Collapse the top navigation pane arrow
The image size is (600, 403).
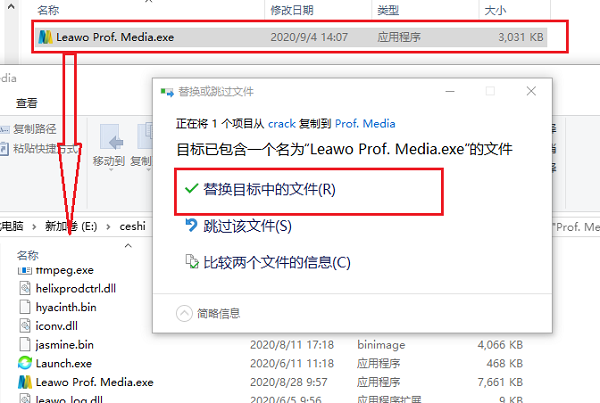click(11, 7)
